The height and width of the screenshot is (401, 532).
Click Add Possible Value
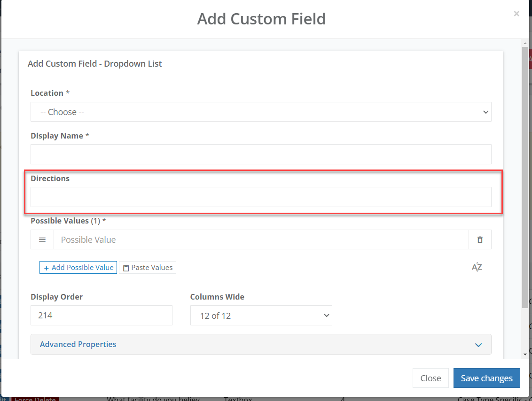pyautogui.click(x=78, y=267)
